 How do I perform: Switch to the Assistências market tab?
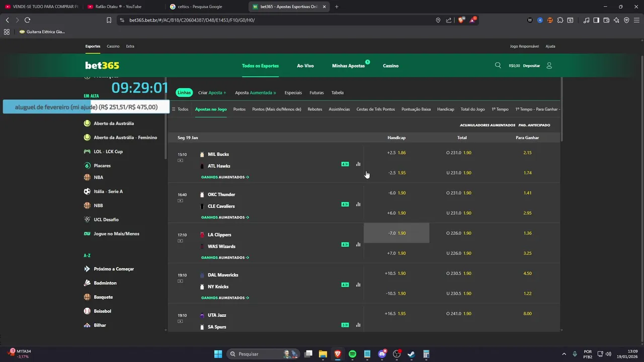(339, 109)
